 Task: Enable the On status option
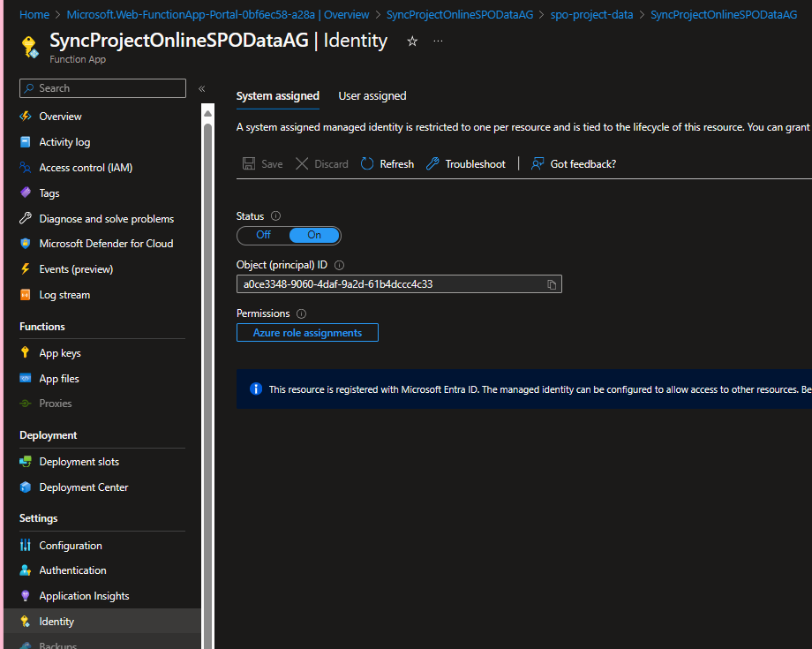click(x=313, y=235)
